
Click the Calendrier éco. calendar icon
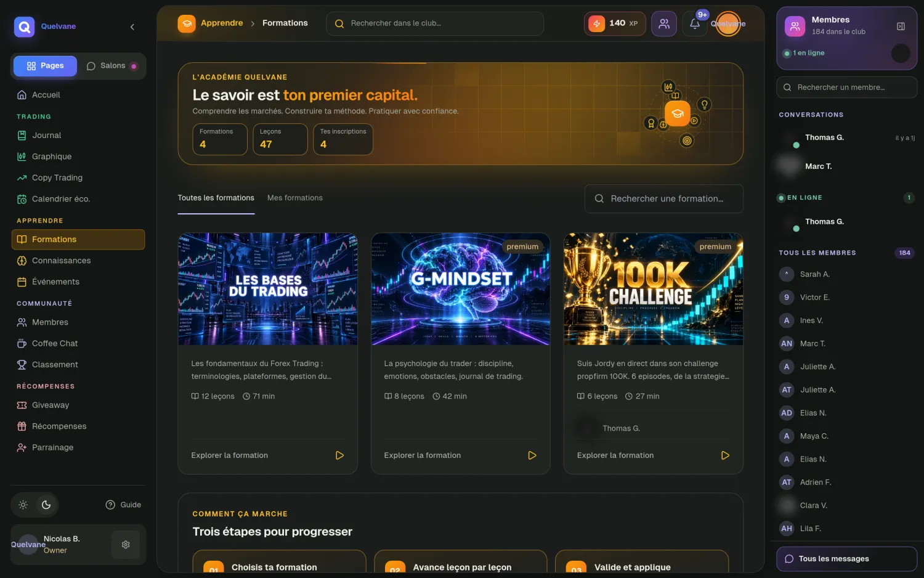point(22,199)
